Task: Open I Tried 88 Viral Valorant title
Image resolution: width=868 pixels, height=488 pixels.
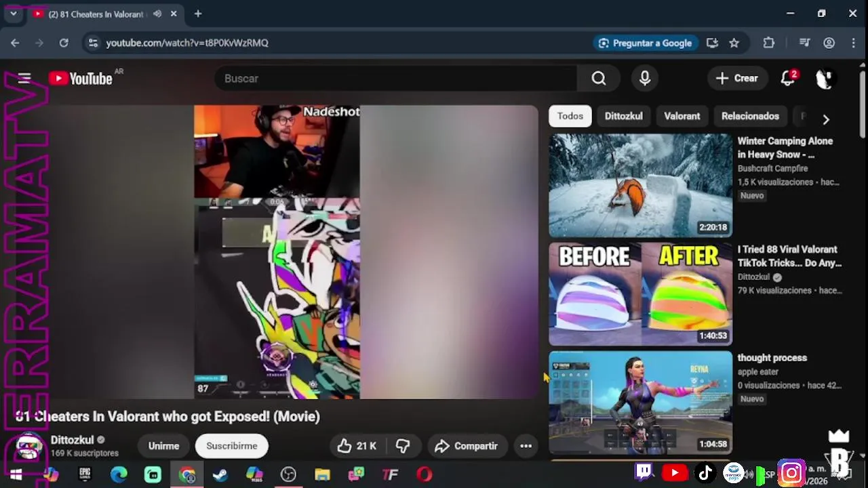Action: pyautogui.click(x=789, y=256)
